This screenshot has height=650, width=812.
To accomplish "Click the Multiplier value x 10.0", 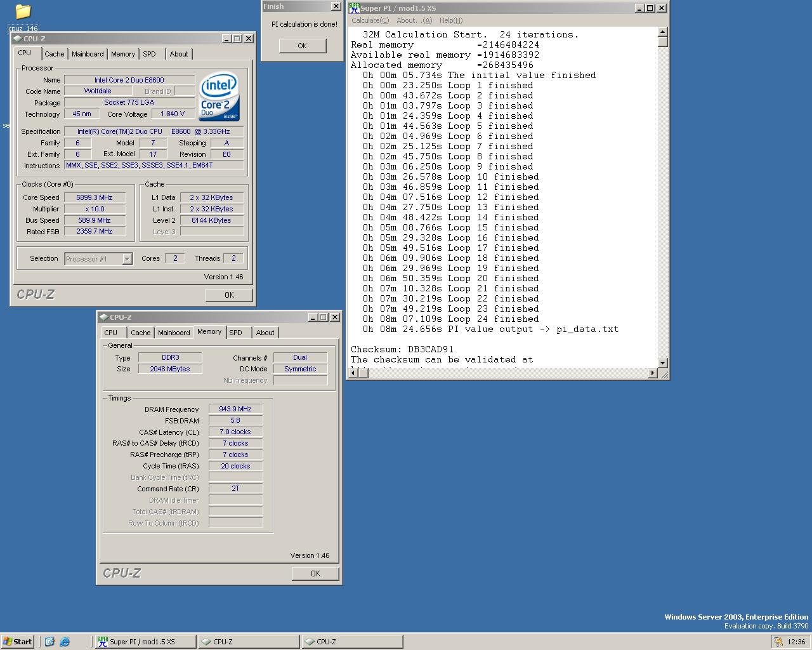I will (95, 209).
